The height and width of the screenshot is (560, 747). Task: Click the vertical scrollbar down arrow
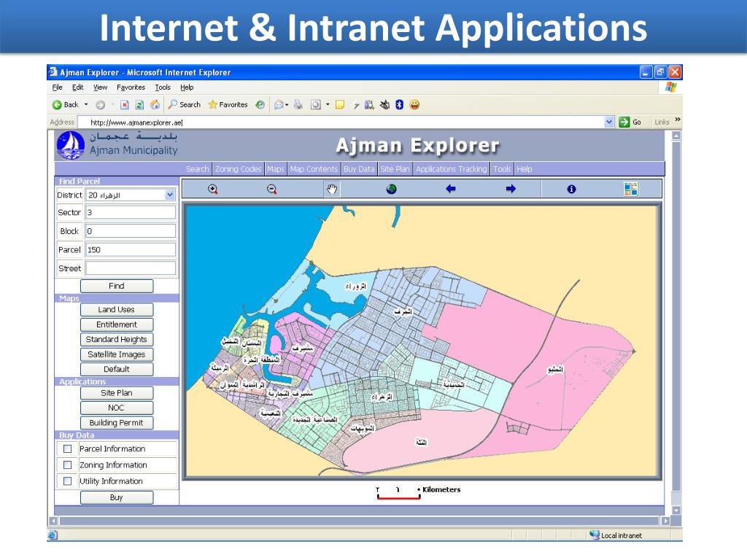point(676,510)
